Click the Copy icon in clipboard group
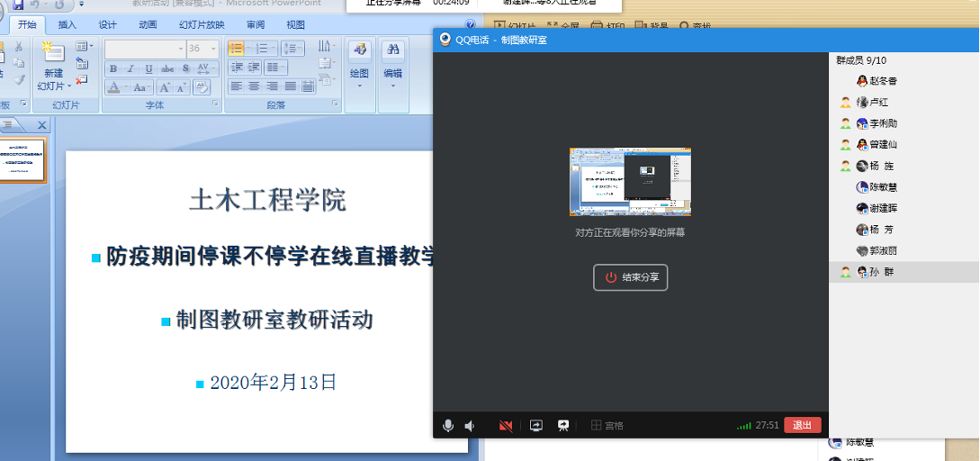Viewport: 980px width, 461px height. pyautogui.click(x=19, y=62)
